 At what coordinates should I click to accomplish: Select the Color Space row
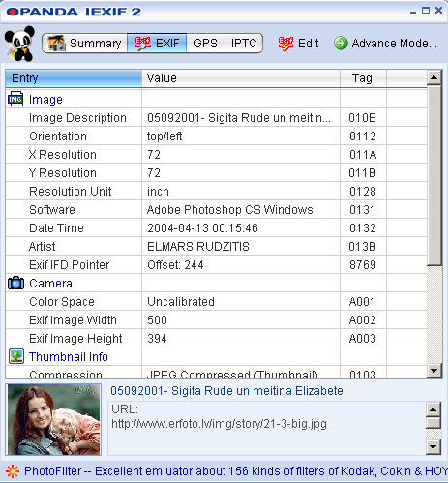click(216, 301)
